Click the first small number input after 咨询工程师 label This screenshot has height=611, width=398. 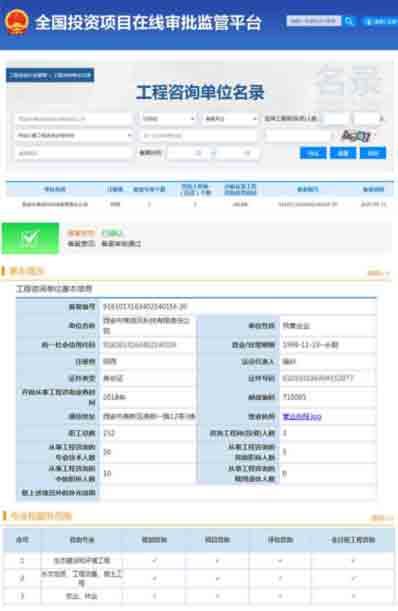tap(335, 118)
